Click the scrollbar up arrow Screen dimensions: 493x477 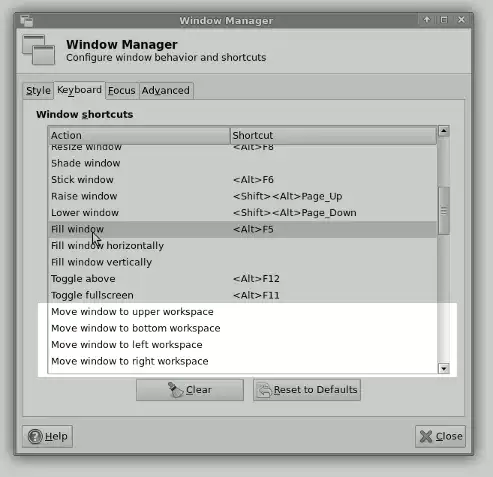(x=444, y=131)
